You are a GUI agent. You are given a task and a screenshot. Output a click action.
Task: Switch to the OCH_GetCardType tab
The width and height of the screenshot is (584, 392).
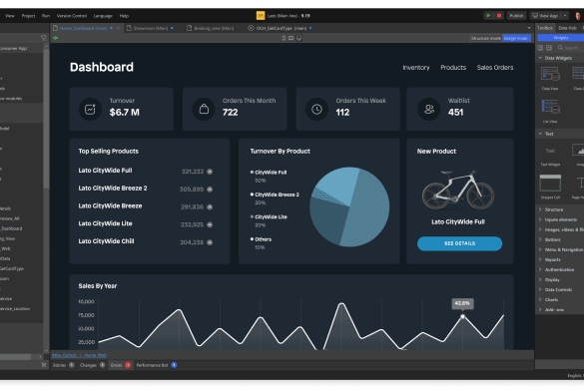[281, 28]
